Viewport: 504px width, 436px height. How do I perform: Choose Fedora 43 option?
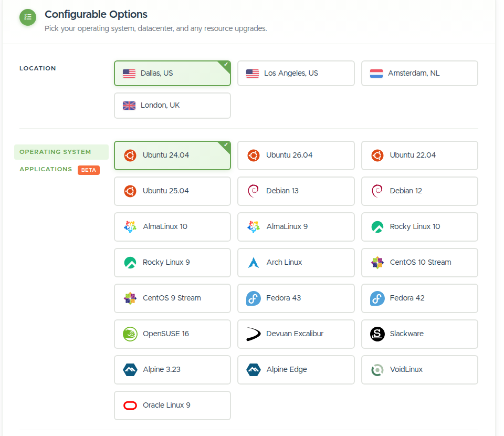[x=296, y=298]
